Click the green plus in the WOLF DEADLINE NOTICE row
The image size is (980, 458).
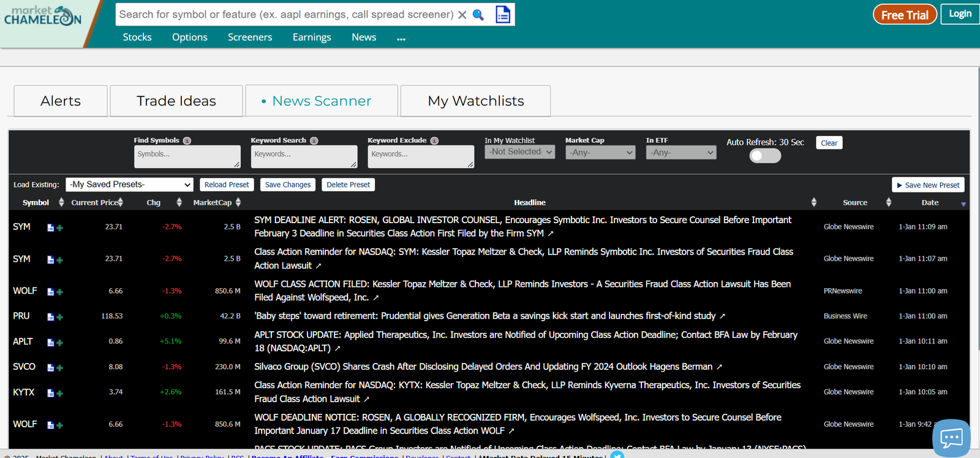pyautogui.click(x=60, y=426)
